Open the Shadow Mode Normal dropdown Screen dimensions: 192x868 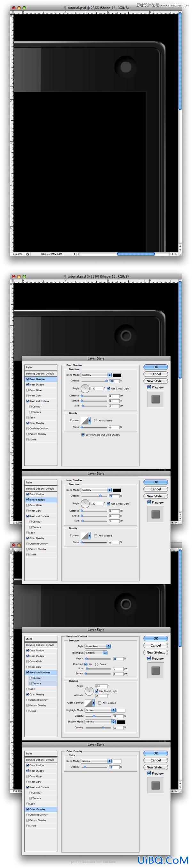[x=100, y=722]
